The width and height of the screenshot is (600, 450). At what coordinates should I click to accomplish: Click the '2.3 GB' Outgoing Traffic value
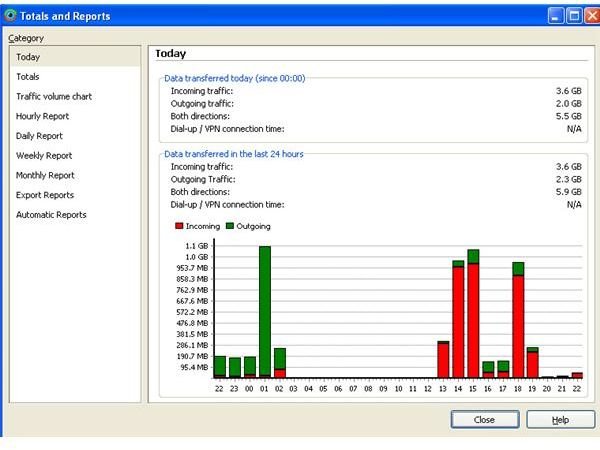569,179
